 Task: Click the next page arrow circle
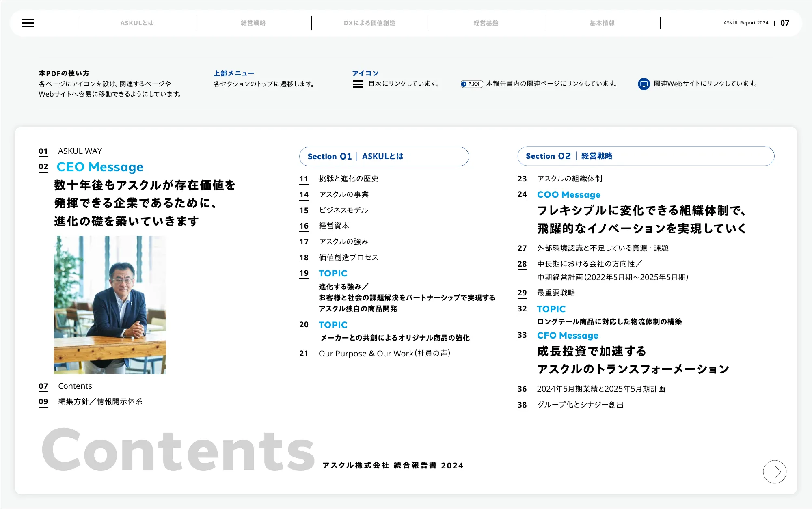[x=774, y=472]
